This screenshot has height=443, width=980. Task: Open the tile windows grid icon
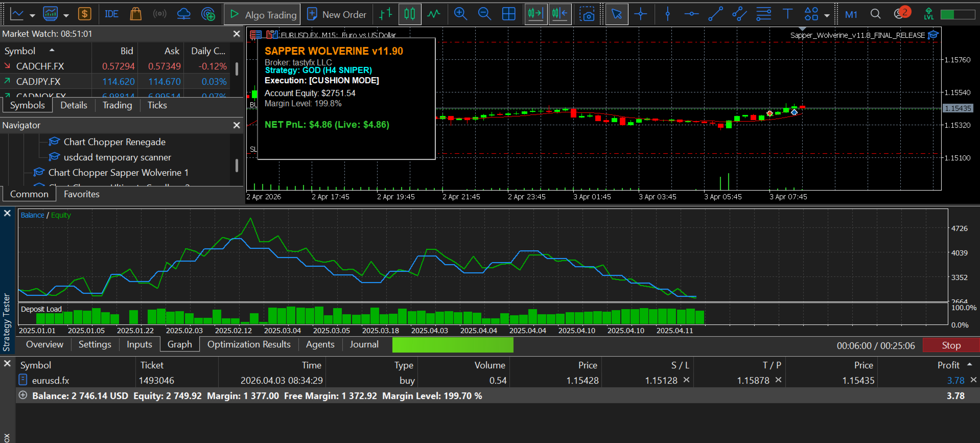508,14
